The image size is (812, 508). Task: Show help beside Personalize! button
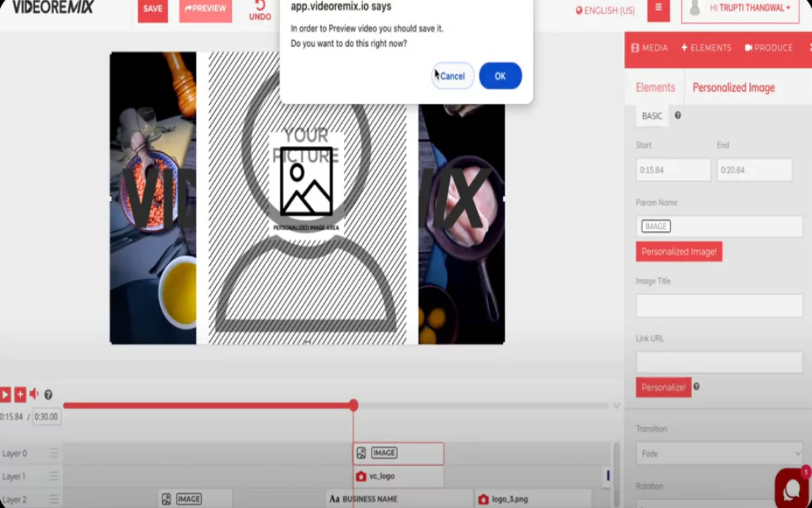coord(696,387)
